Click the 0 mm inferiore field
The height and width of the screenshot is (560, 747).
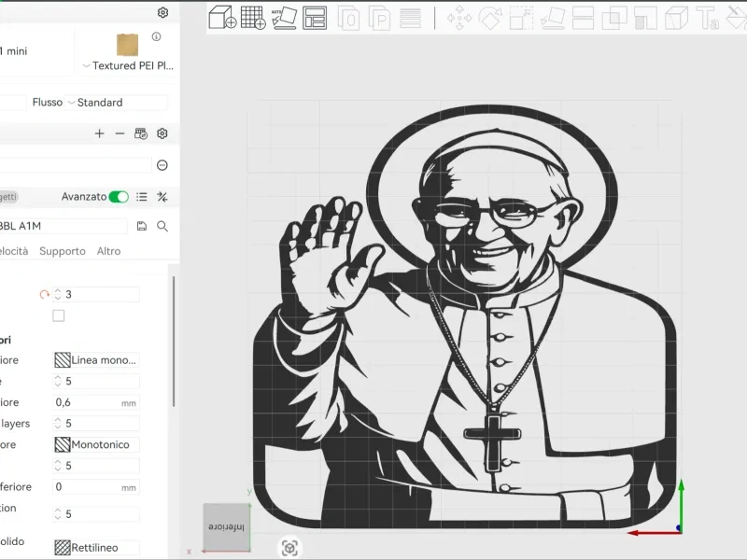[x=96, y=486]
